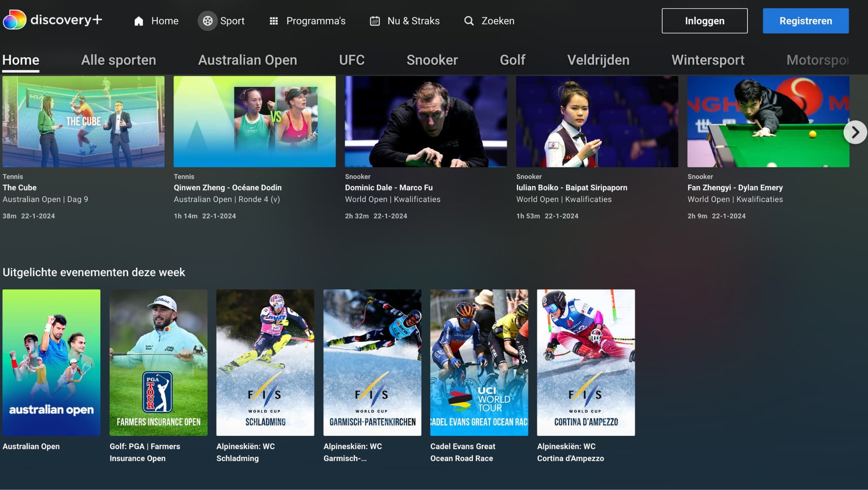Click 'Golf: PGA | Farmers Insurance Open' caption
Screen dimensions: 868x490
(x=145, y=452)
